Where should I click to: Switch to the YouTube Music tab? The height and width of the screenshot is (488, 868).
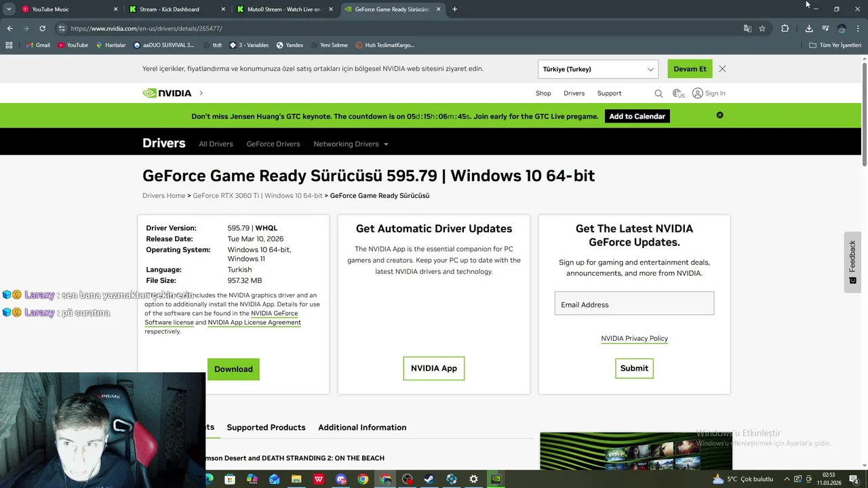[69, 9]
